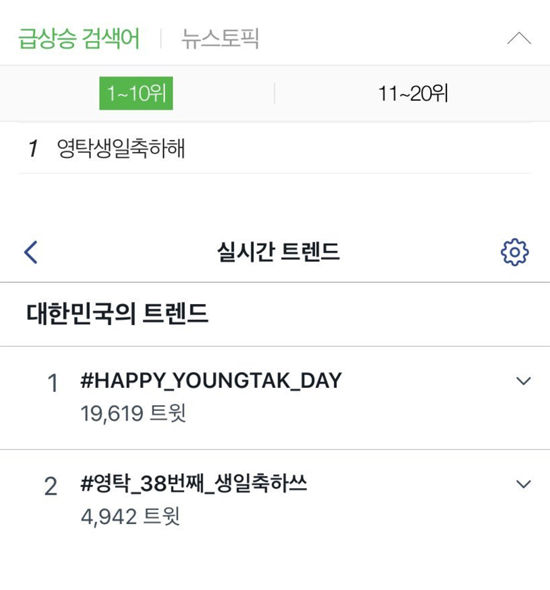This screenshot has width=550, height=590.
Task: Go back using the blue left arrow
Action: [31, 252]
